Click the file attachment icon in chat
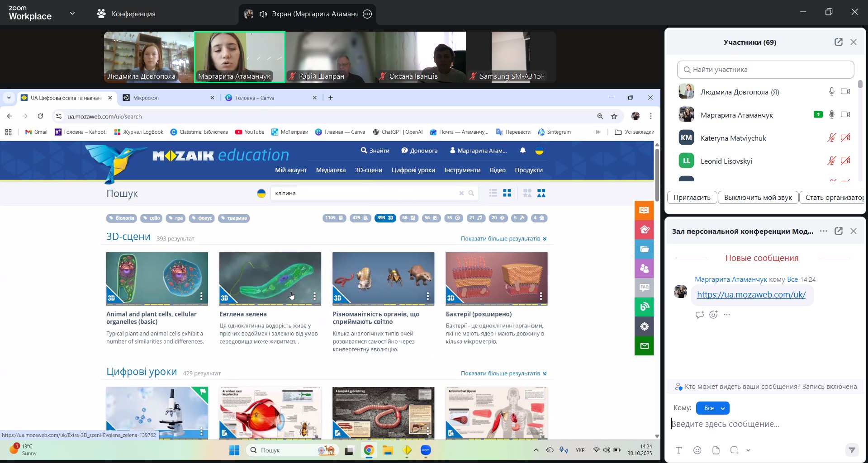868x463 pixels. pos(716,450)
